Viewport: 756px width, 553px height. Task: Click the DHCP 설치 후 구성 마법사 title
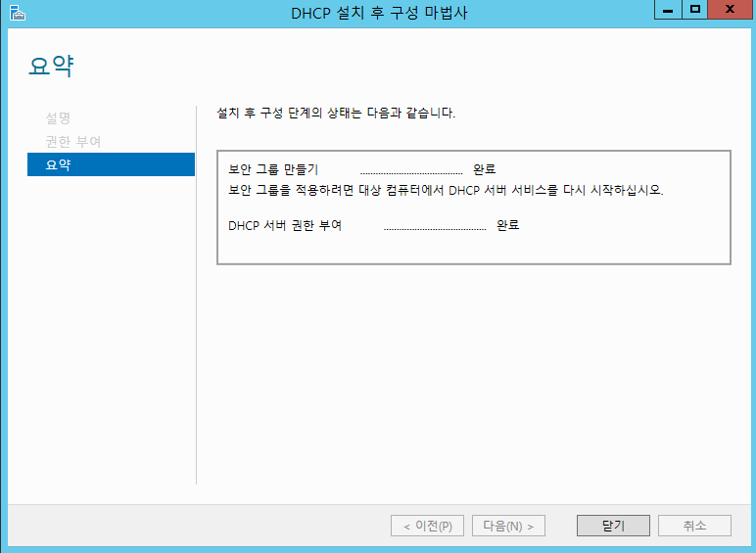click(x=376, y=13)
